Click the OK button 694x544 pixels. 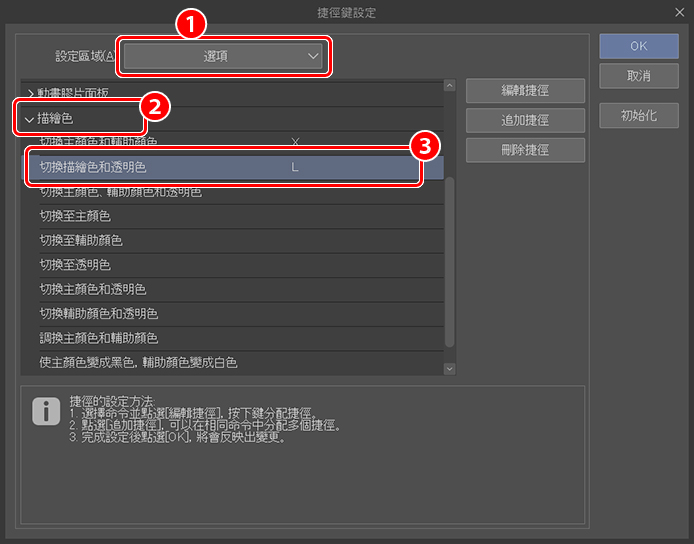[639, 46]
